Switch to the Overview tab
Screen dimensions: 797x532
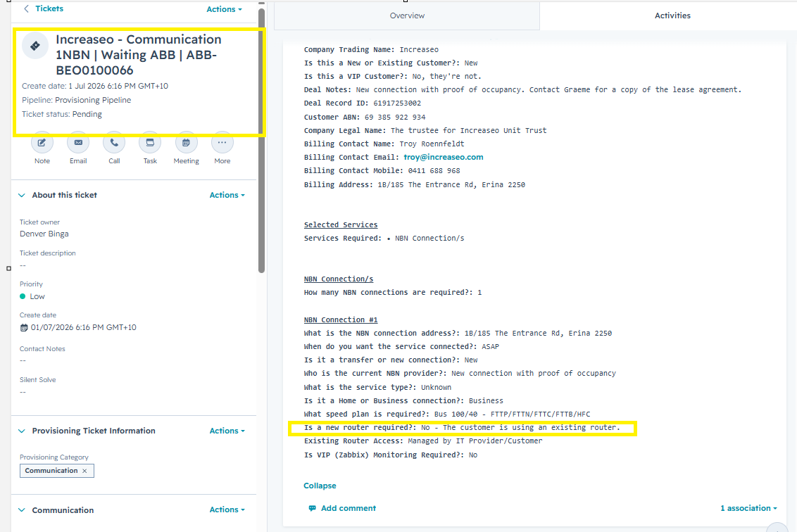click(407, 15)
